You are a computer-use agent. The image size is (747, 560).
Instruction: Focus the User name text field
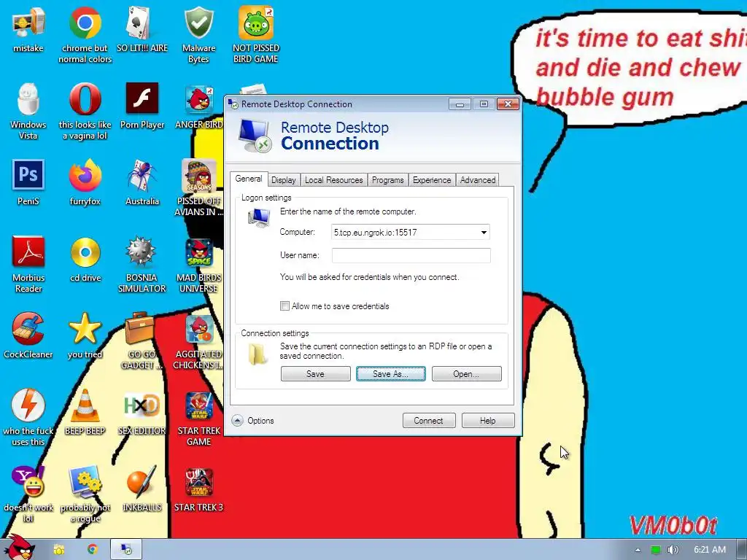(x=411, y=255)
